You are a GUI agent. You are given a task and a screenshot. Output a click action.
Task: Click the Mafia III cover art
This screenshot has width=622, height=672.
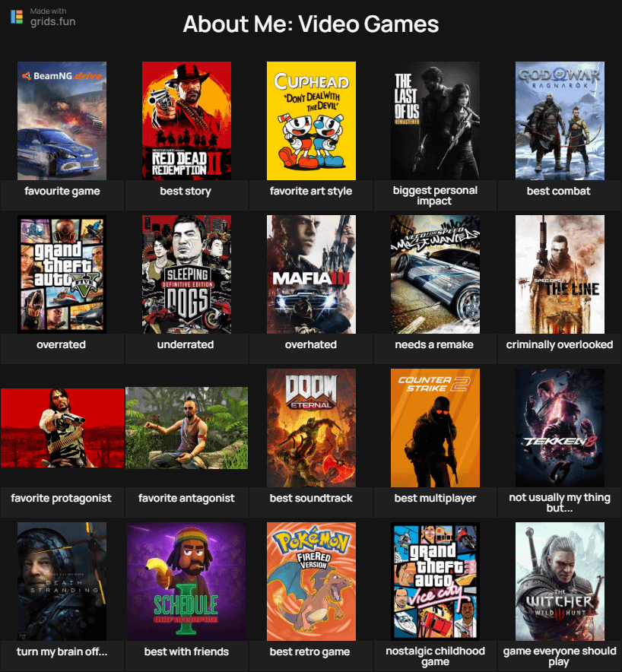pyautogui.click(x=311, y=274)
